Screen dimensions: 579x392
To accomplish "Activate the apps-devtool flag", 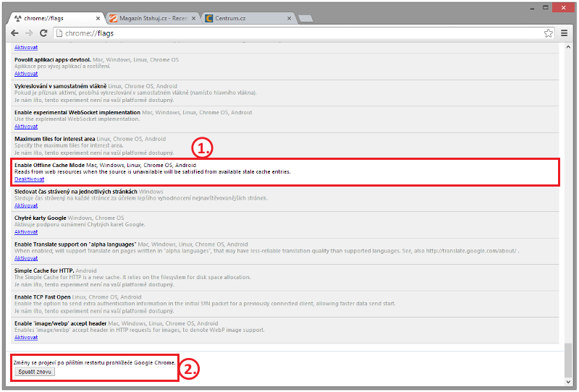I will [x=26, y=74].
